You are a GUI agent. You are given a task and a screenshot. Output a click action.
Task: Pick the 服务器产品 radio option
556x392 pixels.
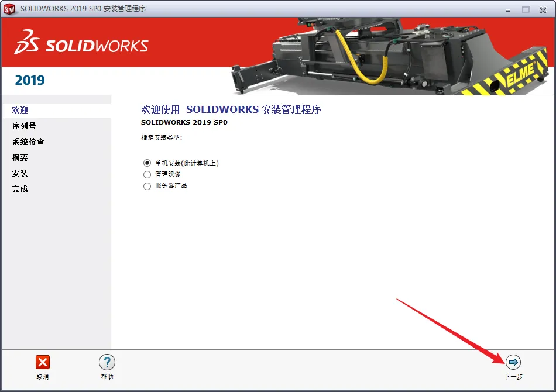(x=147, y=186)
